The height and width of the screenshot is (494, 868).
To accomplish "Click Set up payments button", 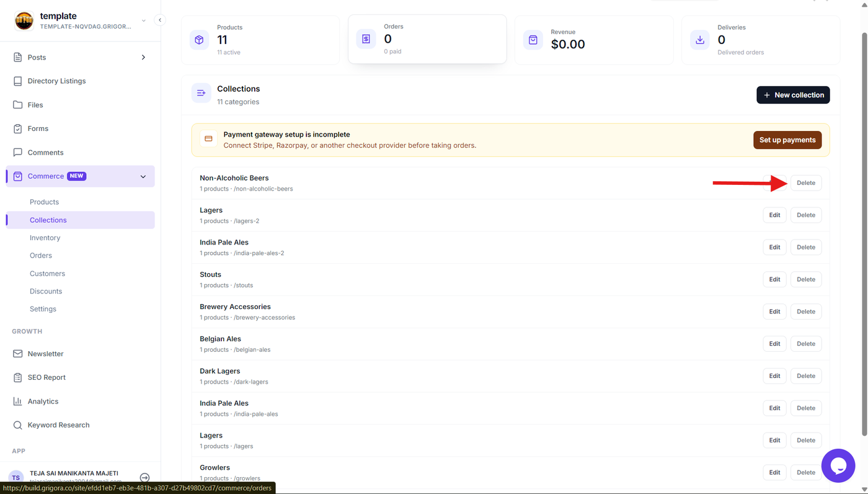I will coord(787,140).
